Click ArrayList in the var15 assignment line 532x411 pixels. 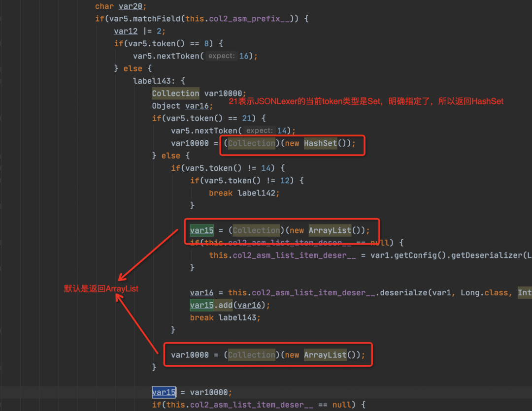point(330,230)
